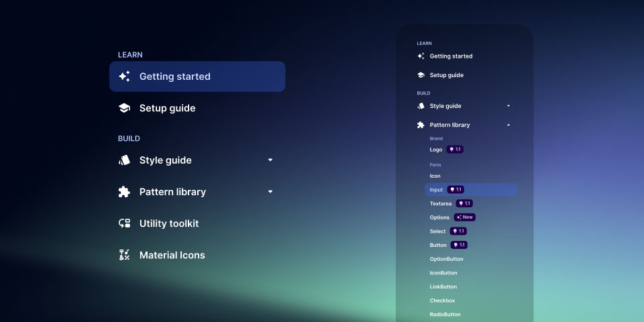Select Pattern library text in small panel

449,125
